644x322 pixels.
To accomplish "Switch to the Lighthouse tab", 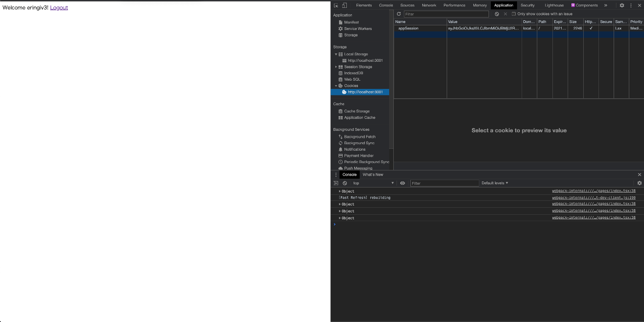I will pos(554,6).
